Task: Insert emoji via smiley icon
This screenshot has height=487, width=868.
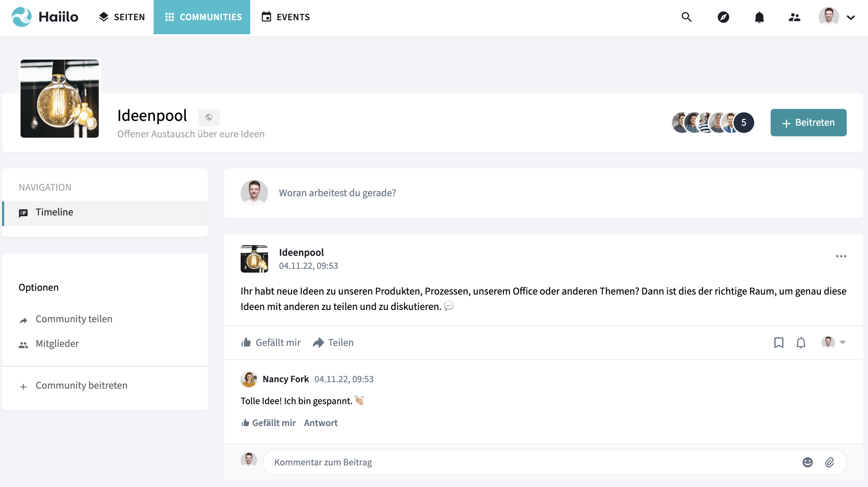Action: click(807, 462)
